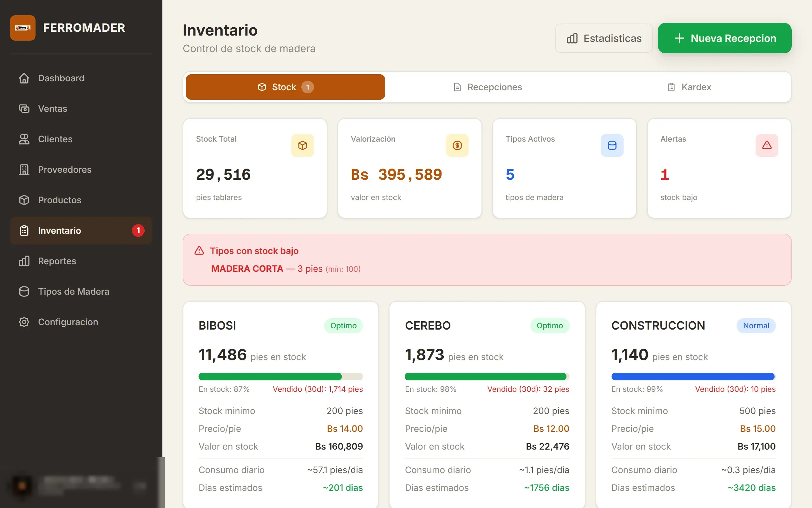Open Estadisticas view
Screen dimensions: 812x508
pos(604,38)
